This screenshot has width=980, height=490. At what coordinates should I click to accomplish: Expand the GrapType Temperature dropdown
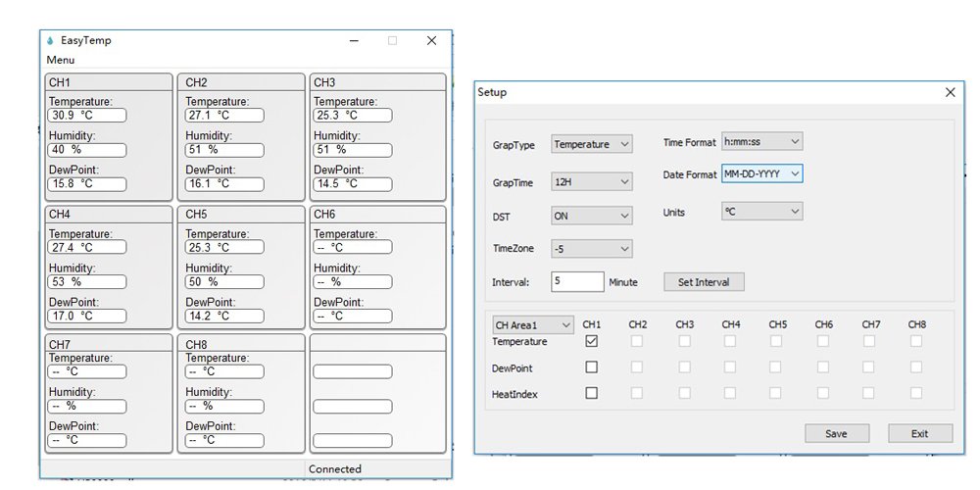591,144
